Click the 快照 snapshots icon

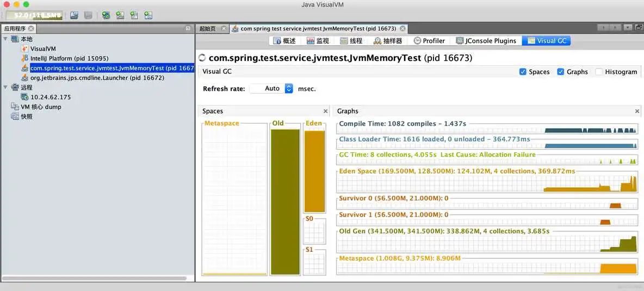15,116
